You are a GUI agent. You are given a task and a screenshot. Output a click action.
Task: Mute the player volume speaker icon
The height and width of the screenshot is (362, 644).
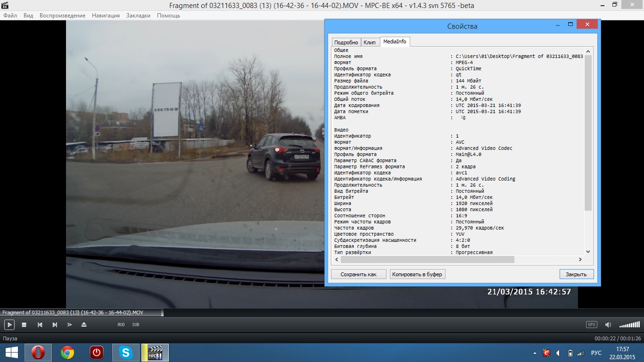608,325
